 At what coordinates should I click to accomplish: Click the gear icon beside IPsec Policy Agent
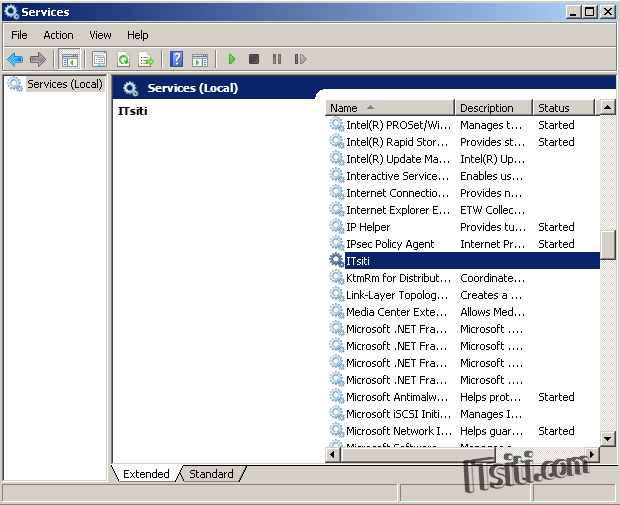(x=336, y=243)
